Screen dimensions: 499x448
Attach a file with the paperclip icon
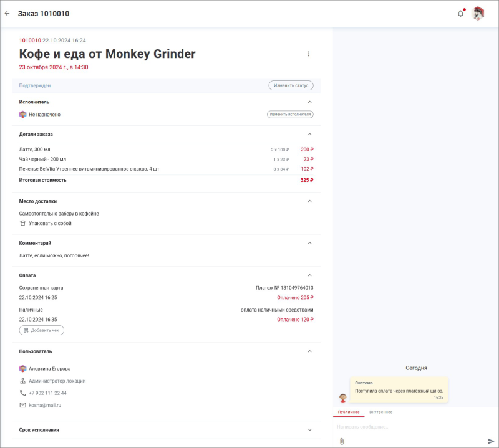(x=342, y=441)
